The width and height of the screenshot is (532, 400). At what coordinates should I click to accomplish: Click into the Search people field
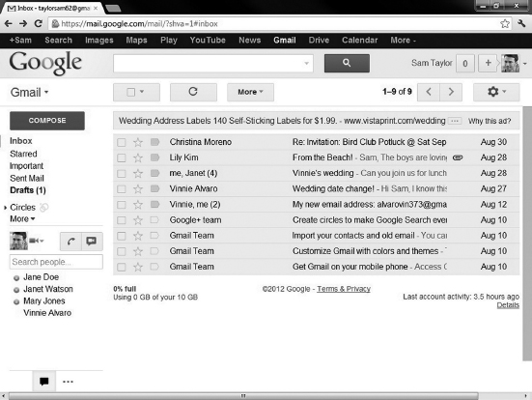(x=56, y=262)
